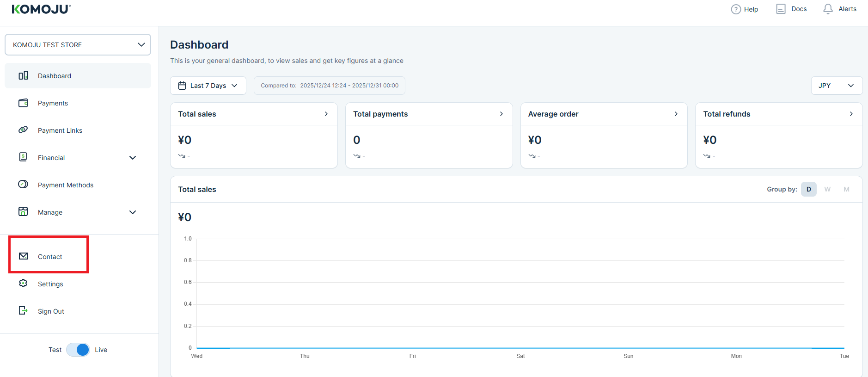This screenshot has width=868, height=377.
Task: Open Total refunds card details arrow
Action: pyautogui.click(x=851, y=114)
